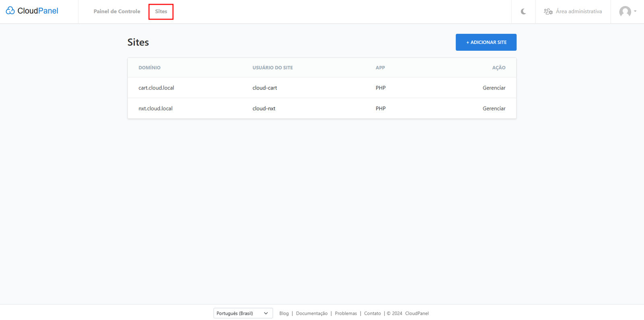Click the cloud-nxt site user cell
Image resolution: width=644 pixels, height=320 pixels.
(x=264, y=108)
